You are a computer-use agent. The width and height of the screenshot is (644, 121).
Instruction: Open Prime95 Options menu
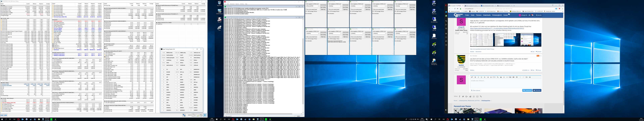click(237, 4)
